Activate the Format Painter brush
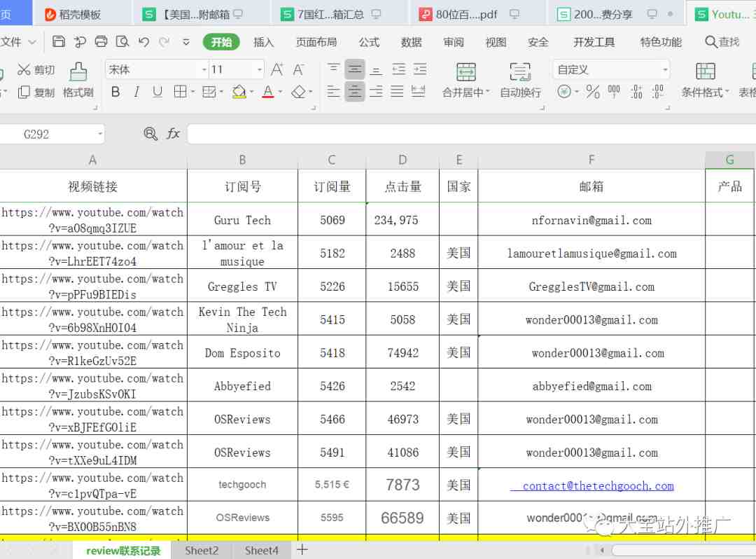Screen dimensions: 756x559 (78, 71)
